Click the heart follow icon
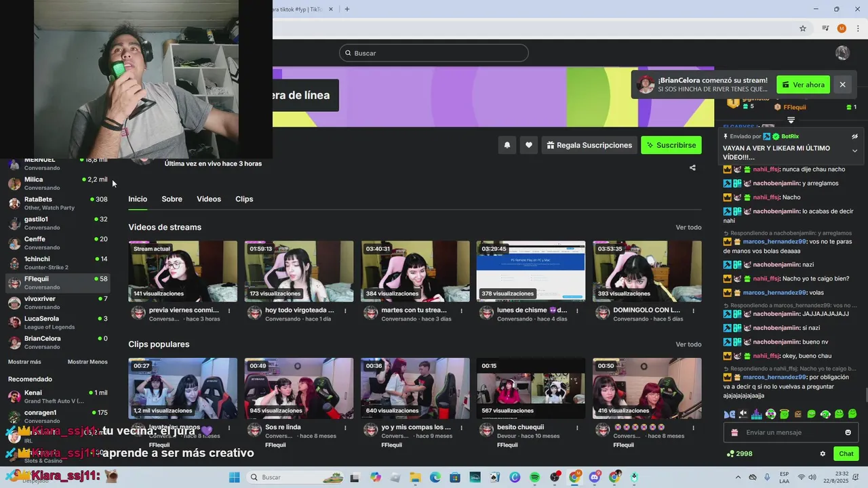The image size is (868, 488). click(528, 145)
